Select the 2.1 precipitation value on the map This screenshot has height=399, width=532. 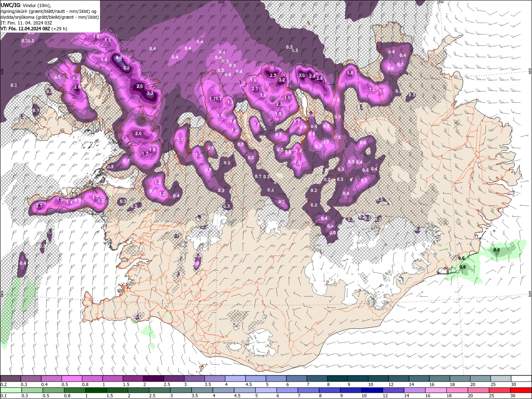[255, 89]
